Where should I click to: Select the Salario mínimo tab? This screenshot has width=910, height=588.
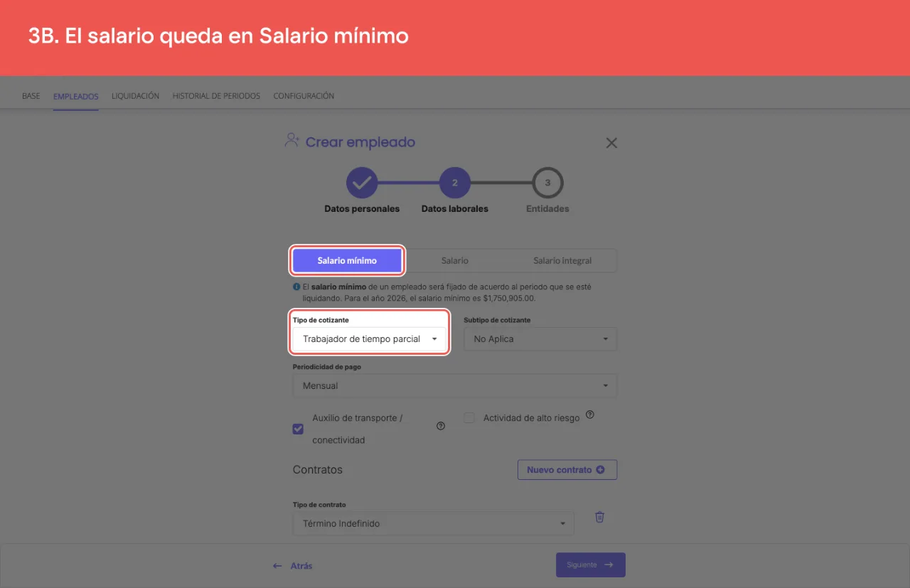[x=347, y=260]
